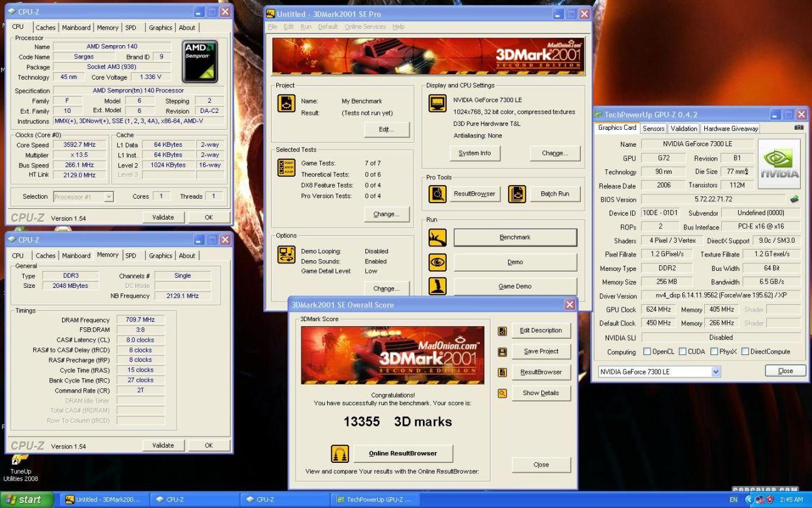Switch to Validation tab in GPU-Z
The image size is (812, 508).
684,129
